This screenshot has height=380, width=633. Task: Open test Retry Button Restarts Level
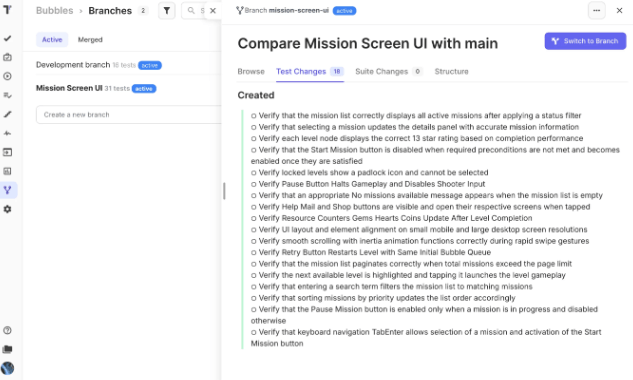(371, 252)
